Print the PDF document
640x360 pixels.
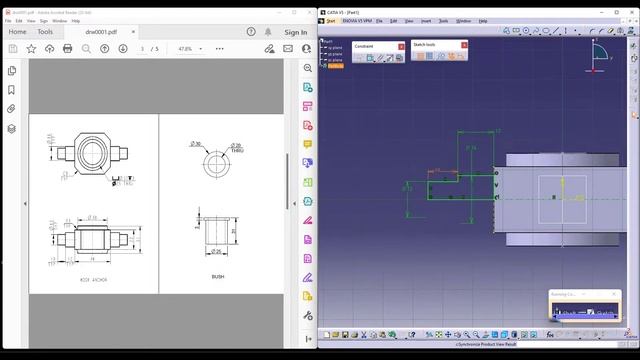pyautogui.click(x=67, y=49)
